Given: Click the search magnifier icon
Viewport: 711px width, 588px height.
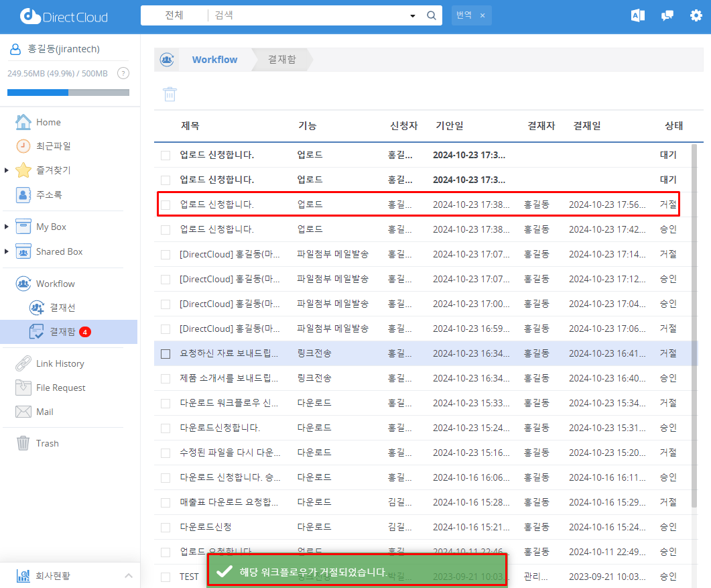Looking at the screenshot, I should [x=432, y=15].
